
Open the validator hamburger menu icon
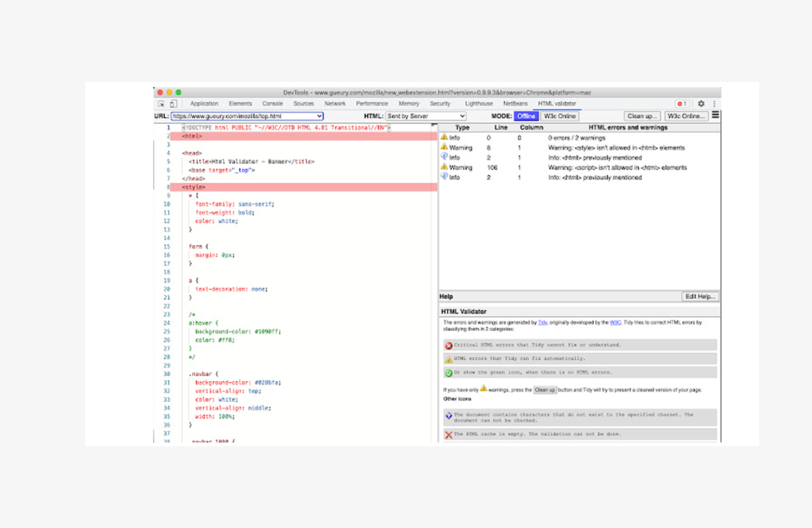[x=715, y=115]
